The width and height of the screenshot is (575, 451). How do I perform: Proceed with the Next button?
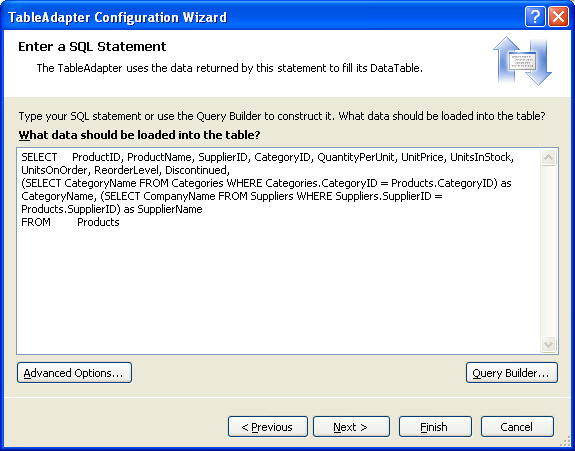351,427
